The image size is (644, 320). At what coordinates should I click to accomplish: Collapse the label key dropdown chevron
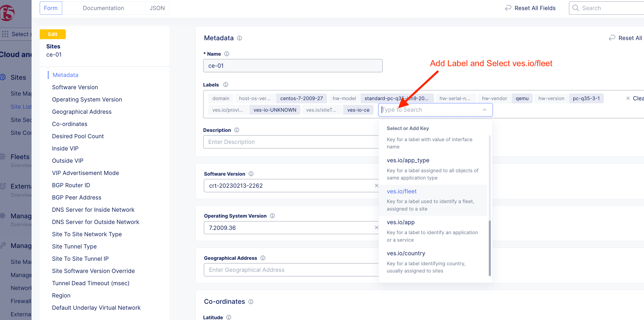[484, 110]
